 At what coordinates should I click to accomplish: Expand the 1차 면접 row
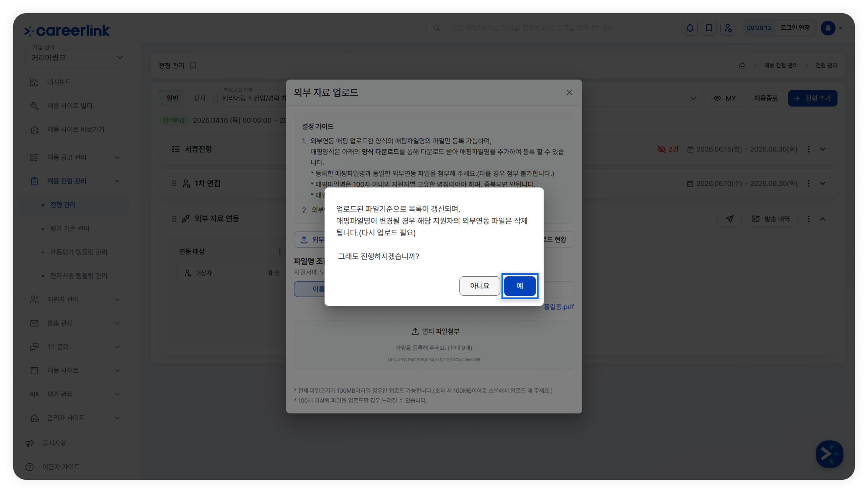tap(822, 183)
